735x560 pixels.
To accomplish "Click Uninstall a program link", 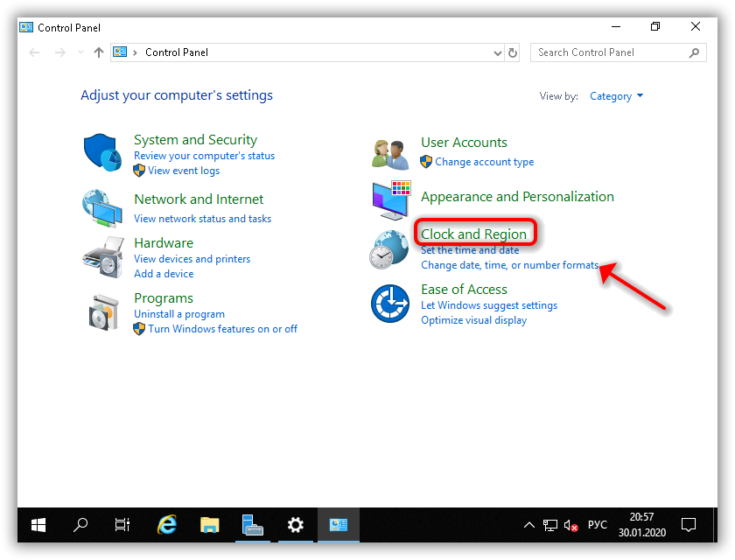I will [179, 314].
